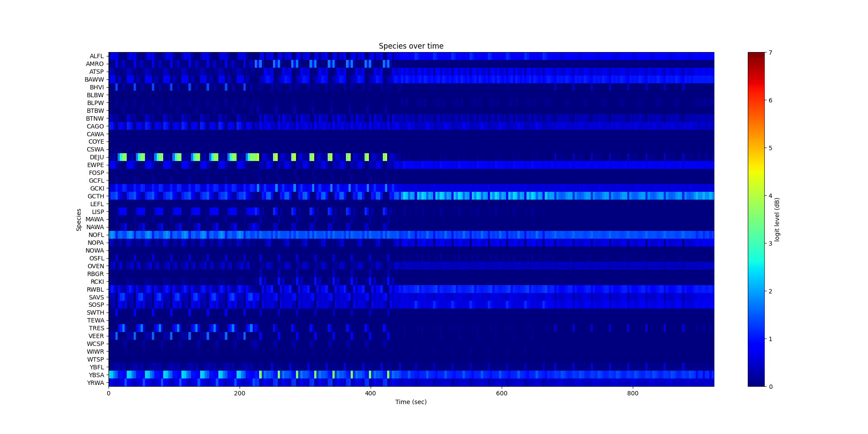Select the YBSA label on the y-axis
Screen dimensions: 868x434
coord(96,375)
